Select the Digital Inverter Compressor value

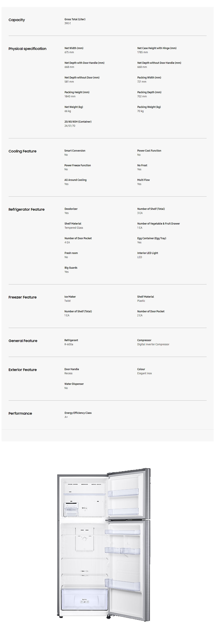[153, 344]
